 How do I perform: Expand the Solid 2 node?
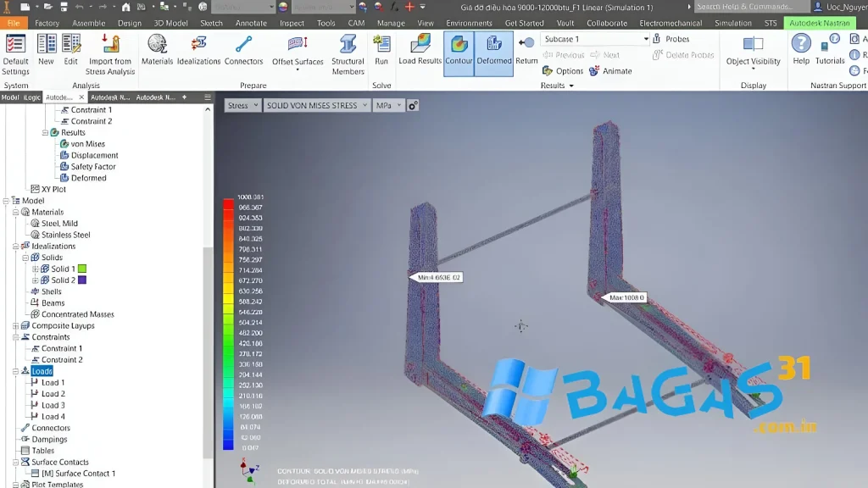(36, 280)
